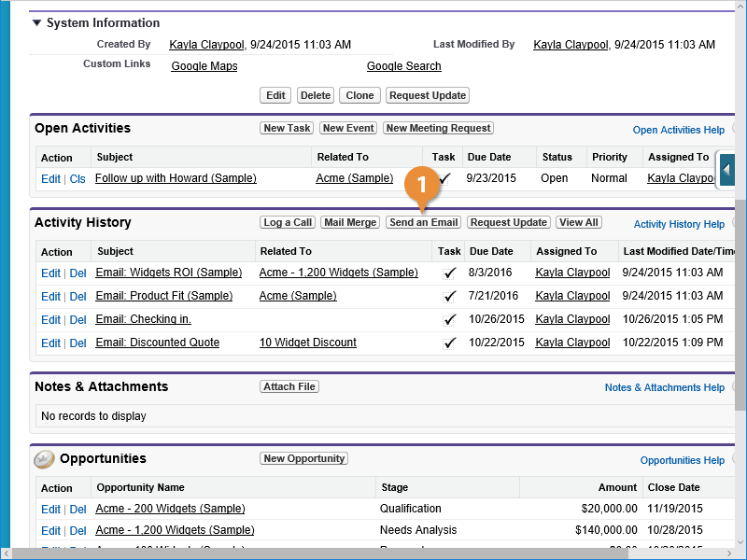Viewport: 747px width, 560px height.
Task: Click the Opportunities section icon
Action: coord(44,459)
